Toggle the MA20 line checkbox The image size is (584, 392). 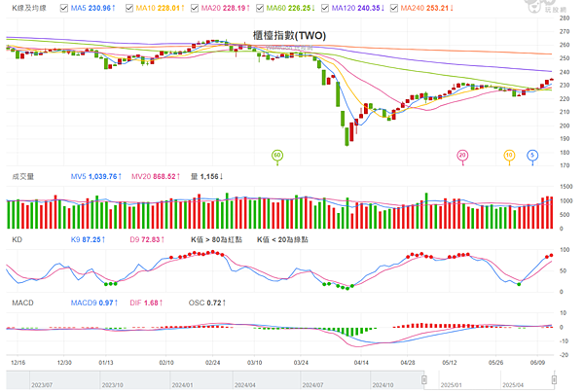tap(195, 8)
